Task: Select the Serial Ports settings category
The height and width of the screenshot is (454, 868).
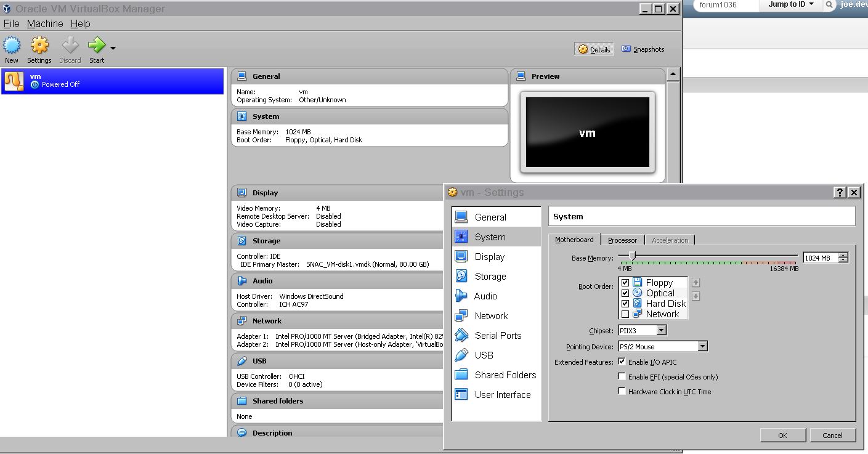Action: (497, 336)
